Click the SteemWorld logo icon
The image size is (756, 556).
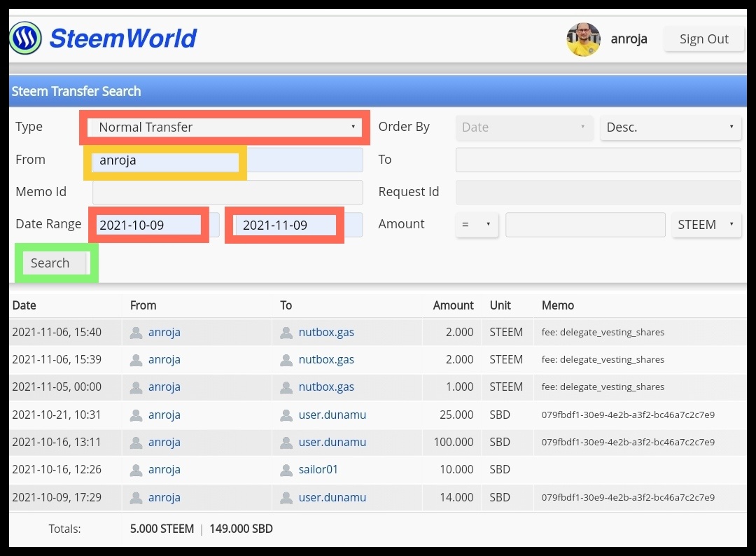26,38
